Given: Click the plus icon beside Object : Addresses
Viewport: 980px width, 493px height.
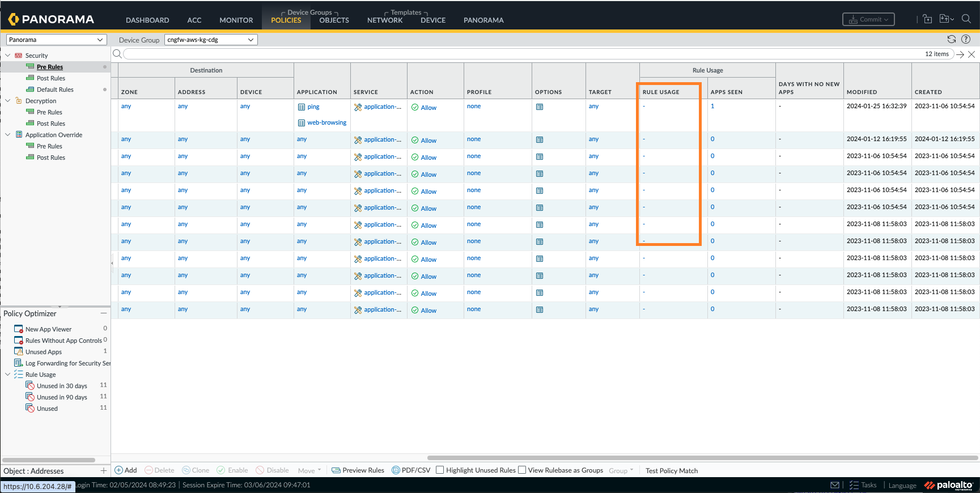Looking at the screenshot, I should (x=103, y=471).
